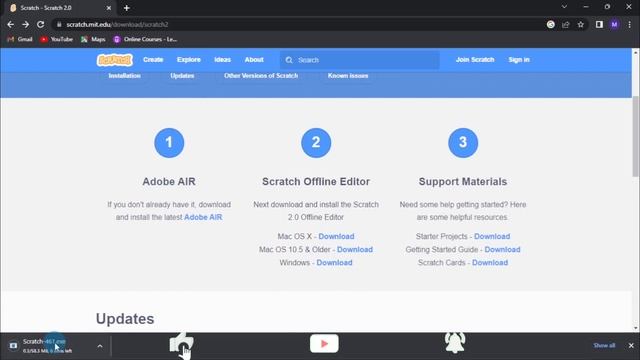640x360 pixels.
Task: Open the Adobe AIR link
Action: click(x=203, y=217)
